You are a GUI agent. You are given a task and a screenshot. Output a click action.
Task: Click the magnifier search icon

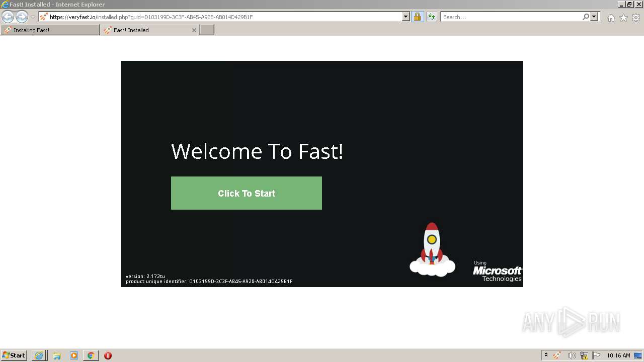tap(586, 17)
